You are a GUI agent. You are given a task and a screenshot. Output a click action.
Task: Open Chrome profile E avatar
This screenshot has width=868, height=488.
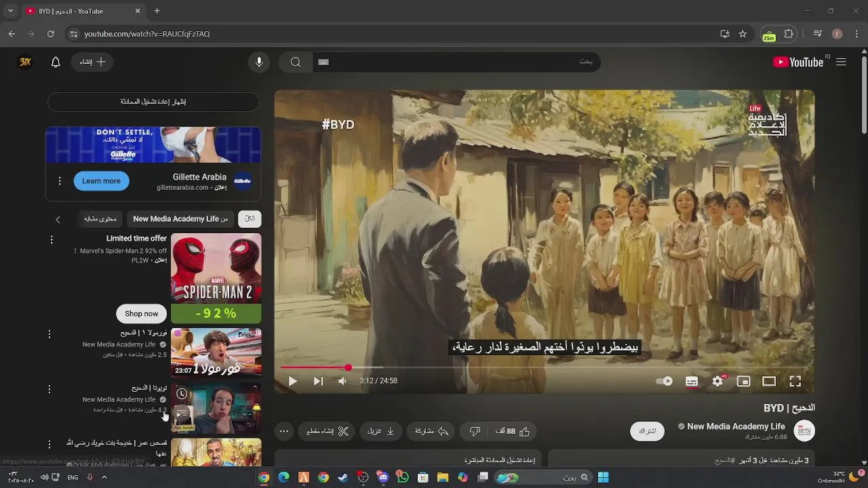tap(837, 34)
